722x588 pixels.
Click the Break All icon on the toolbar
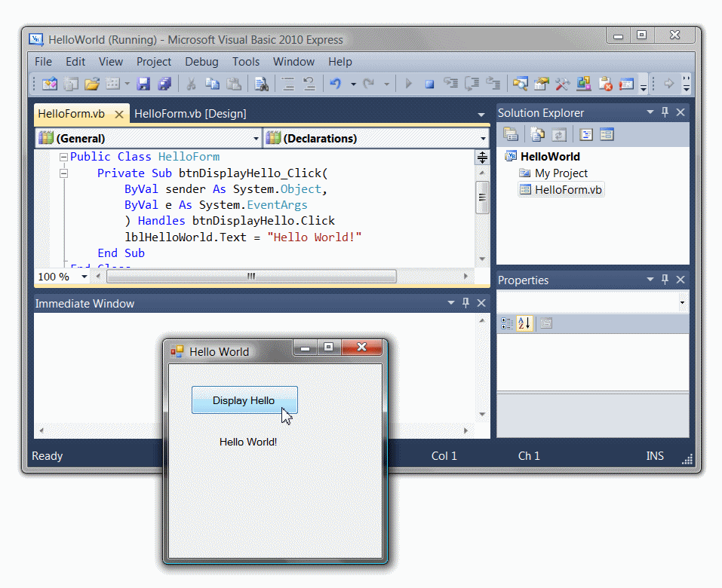point(429,84)
